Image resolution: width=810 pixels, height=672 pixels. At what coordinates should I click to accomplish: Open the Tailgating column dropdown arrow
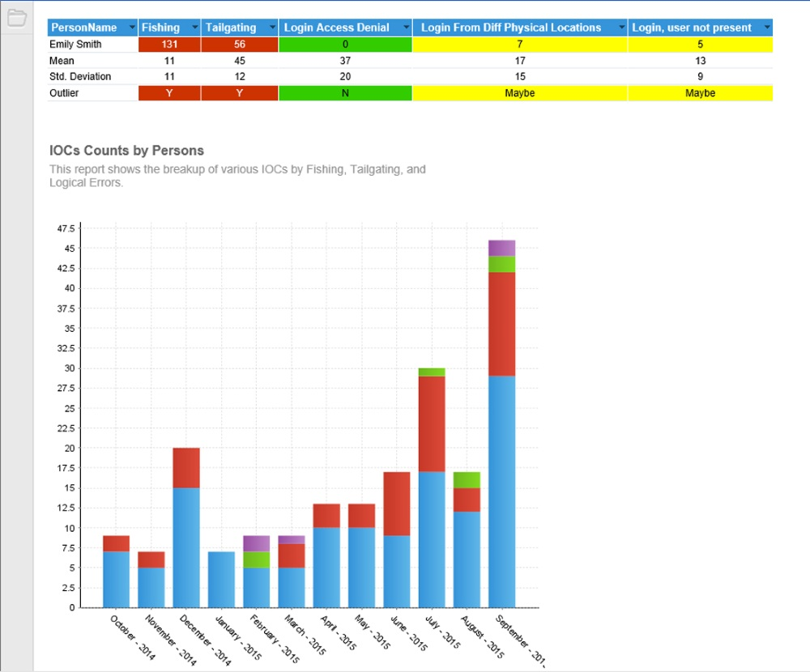(271, 28)
